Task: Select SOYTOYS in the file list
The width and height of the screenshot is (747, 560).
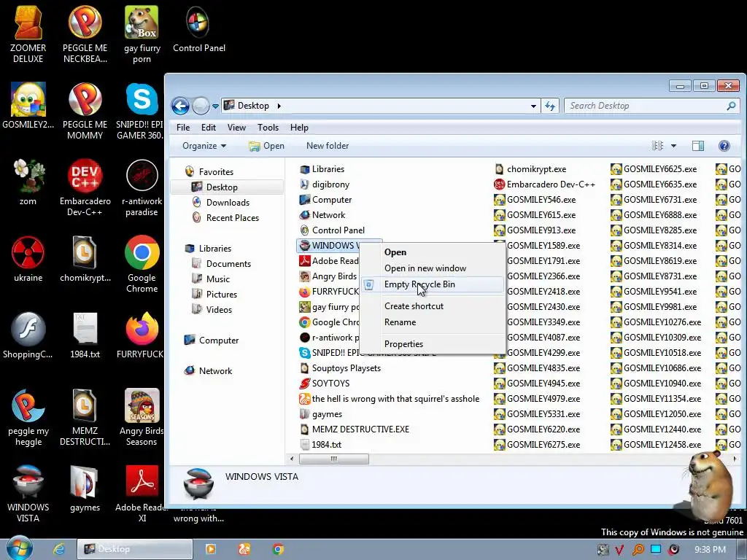Action: (x=325, y=384)
